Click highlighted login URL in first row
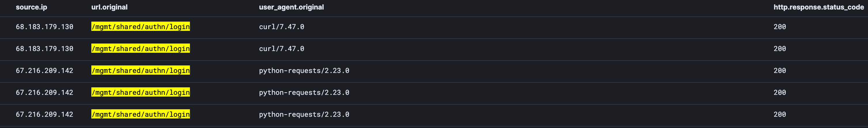This screenshot has height=128, width=868. pyautogui.click(x=141, y=27)
